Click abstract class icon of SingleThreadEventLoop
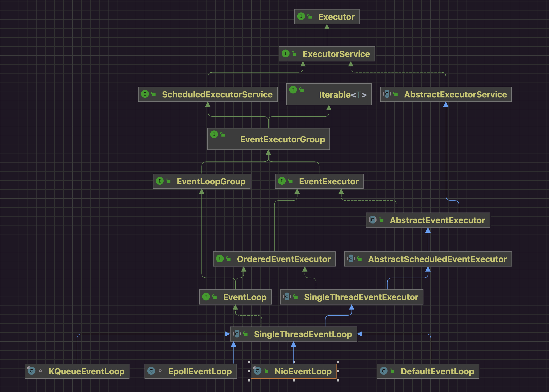The width and height of the screenshot is (549, 392). click(x=237, y=334)
